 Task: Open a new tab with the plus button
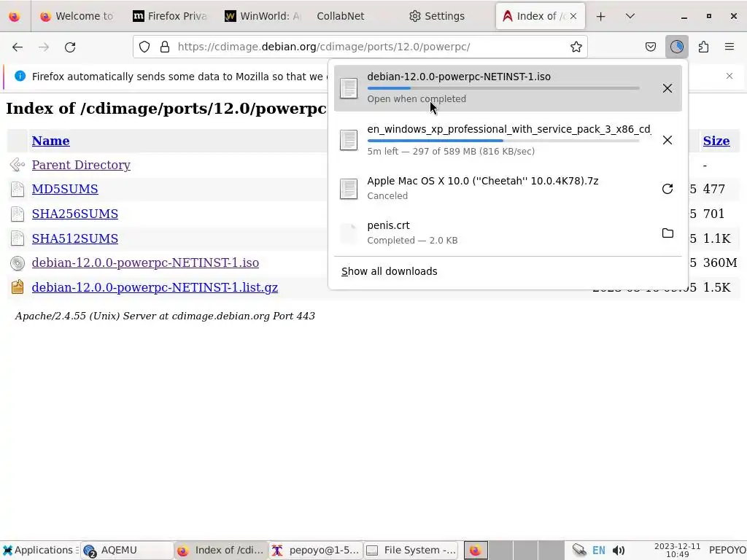(601, 16)
